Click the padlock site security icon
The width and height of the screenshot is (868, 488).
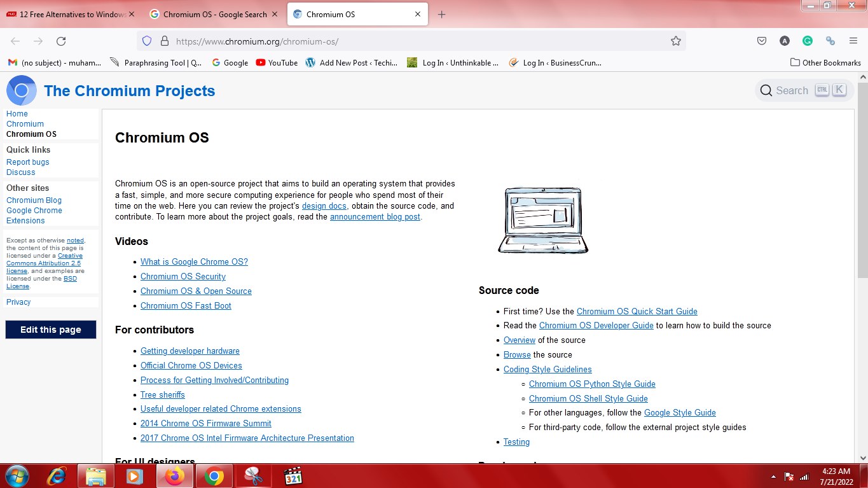coord(165,41)
